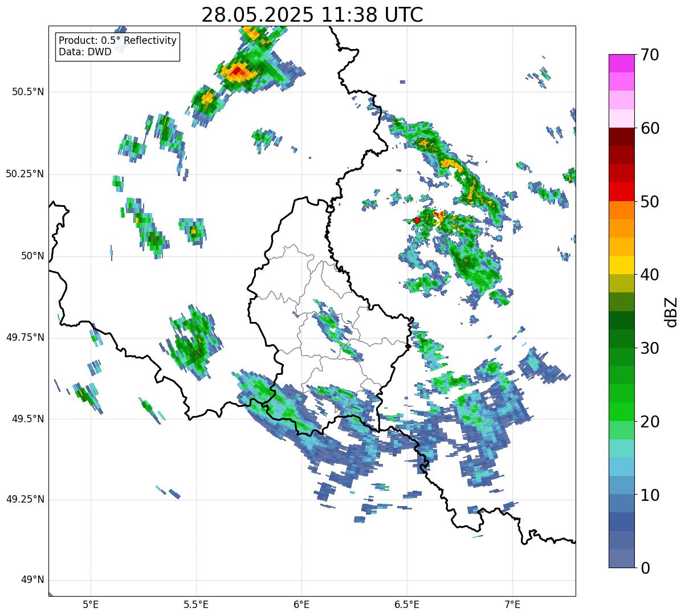Click the bright green swatch just above 20

click(621, 412)
